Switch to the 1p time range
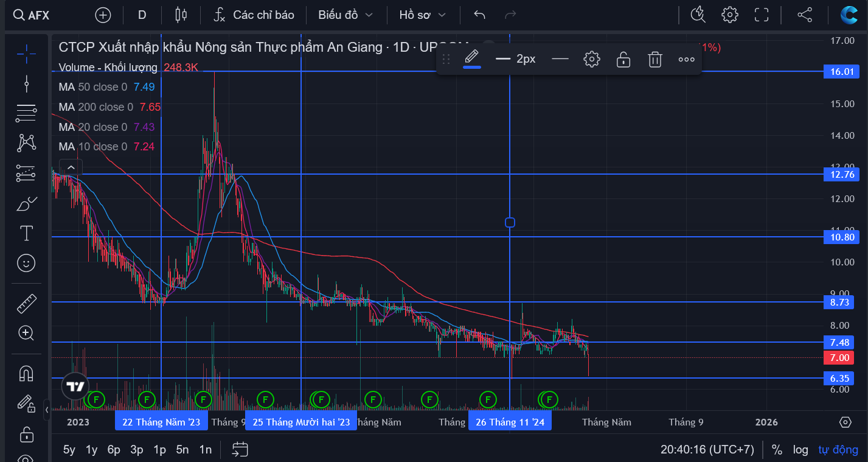 click(x=160, y=450)
